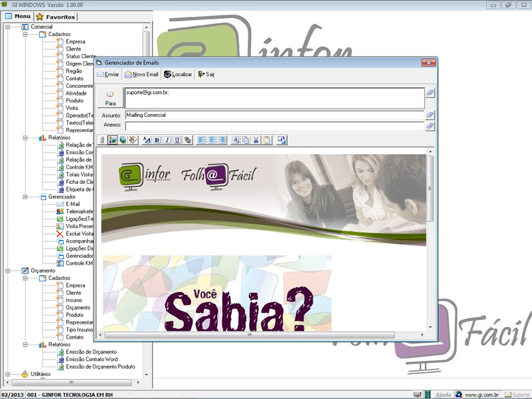
Task: Open Região in Comercial Cadastros
Action: [x=74, y=71]
